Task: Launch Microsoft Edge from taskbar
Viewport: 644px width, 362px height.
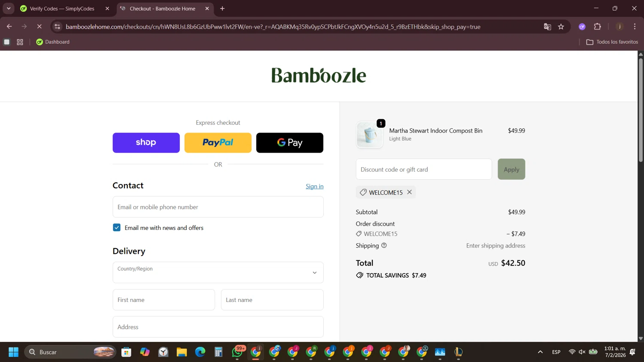Action: (200, 352)
